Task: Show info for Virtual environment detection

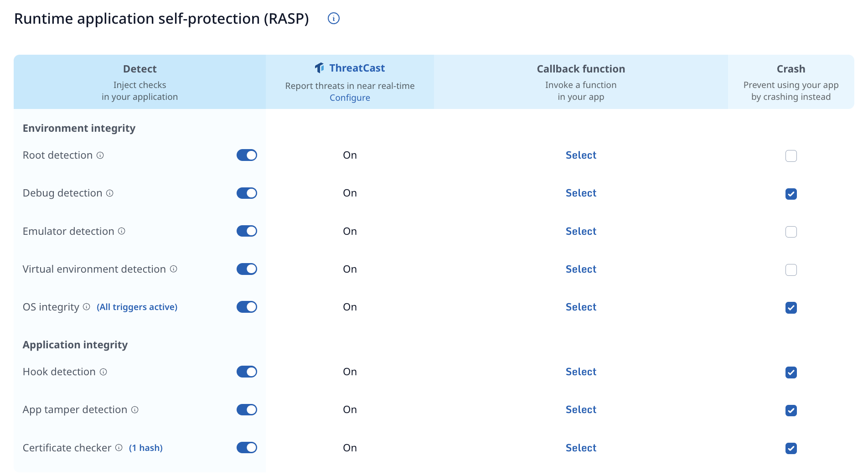Action: tap(174, 269)
